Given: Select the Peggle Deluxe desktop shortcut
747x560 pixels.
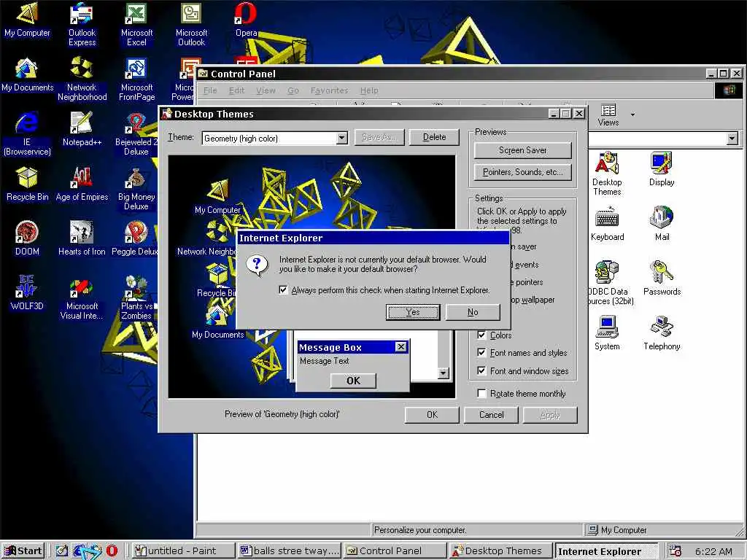Looking at the screenshot, I should click(135, 238).
